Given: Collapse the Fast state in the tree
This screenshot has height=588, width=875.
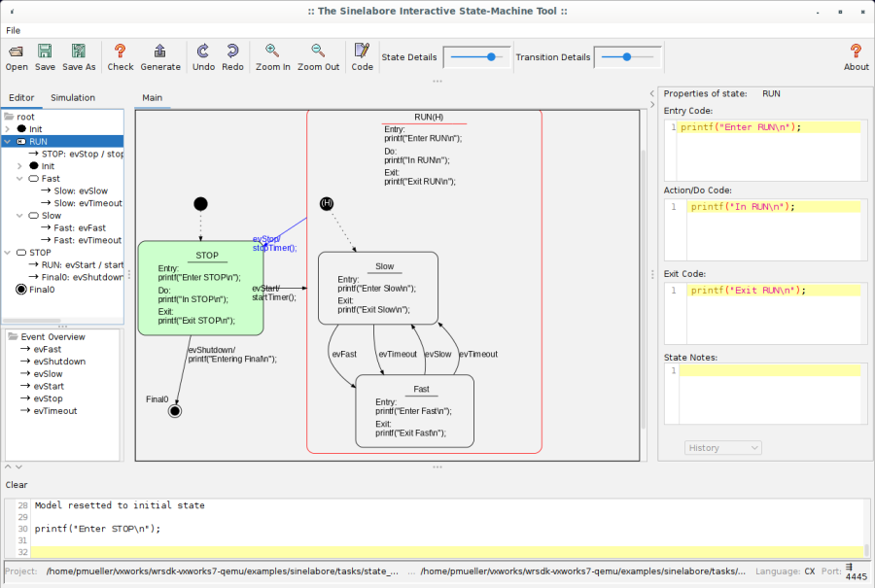Looking at the screenshot, I should [x=21, y=179].
